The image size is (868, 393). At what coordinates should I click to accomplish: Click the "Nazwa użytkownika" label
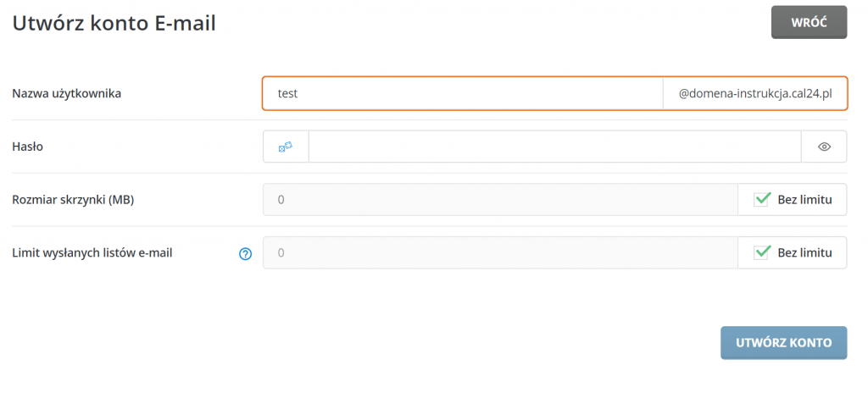[66, 93]
